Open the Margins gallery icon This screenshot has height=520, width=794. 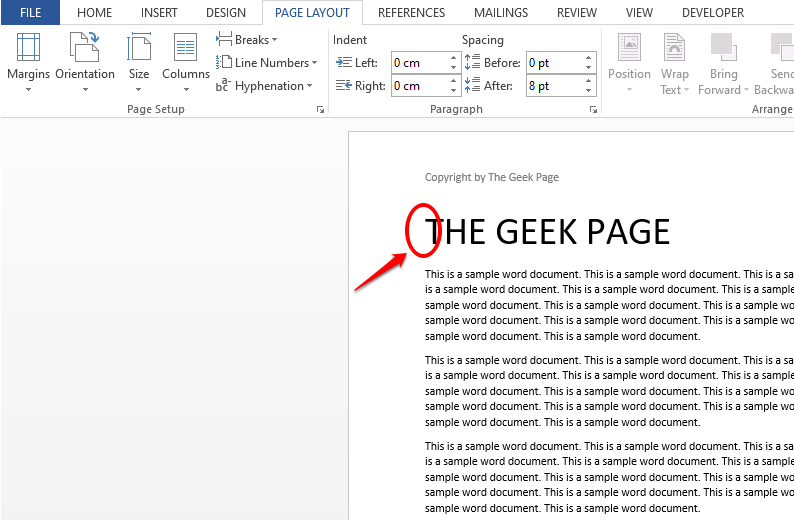coord(28,47)
